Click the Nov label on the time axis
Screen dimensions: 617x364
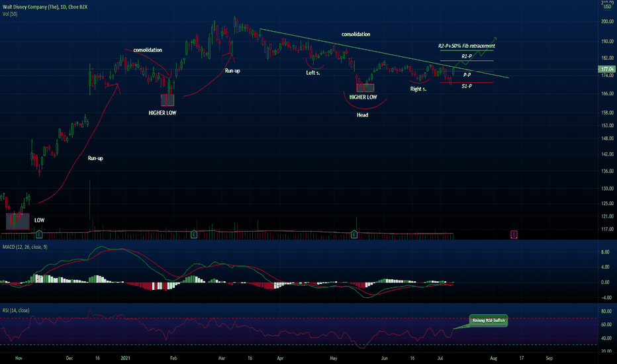(19, 359)
